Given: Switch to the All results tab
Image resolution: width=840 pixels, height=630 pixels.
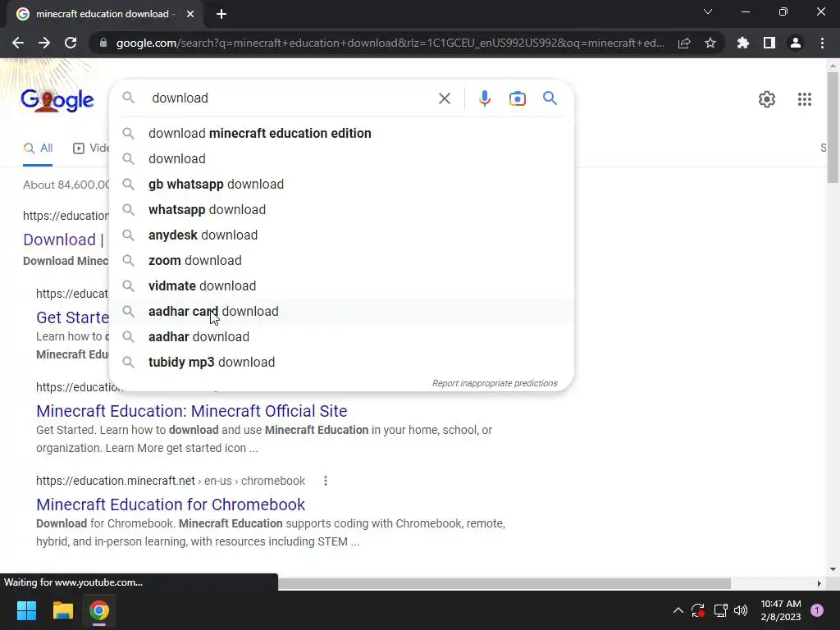Looking at the screenshot, I should (38, 148).
